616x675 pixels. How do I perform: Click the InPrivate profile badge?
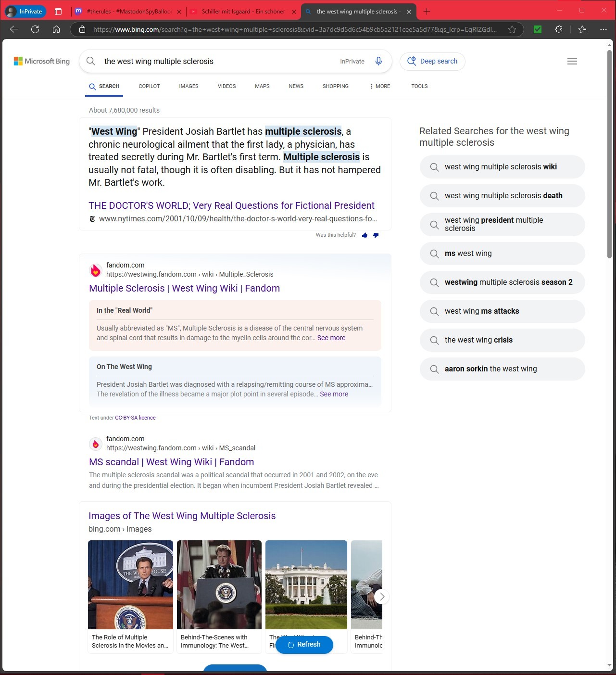(x=25, y=12)
